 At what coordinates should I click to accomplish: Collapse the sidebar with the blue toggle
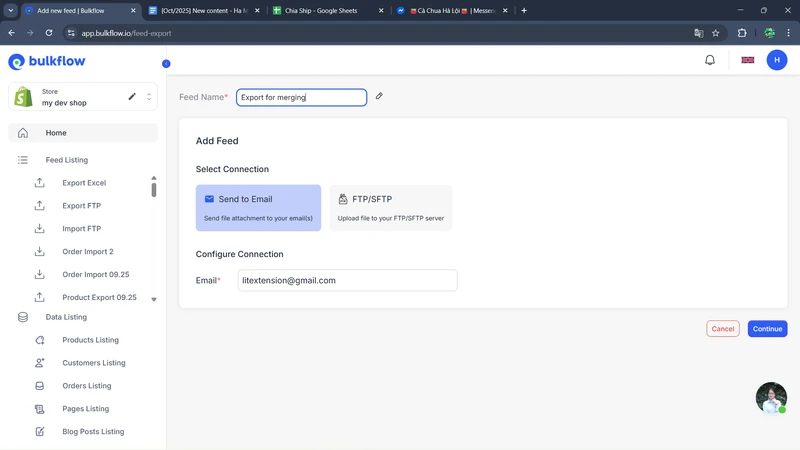tap(166, 64)
